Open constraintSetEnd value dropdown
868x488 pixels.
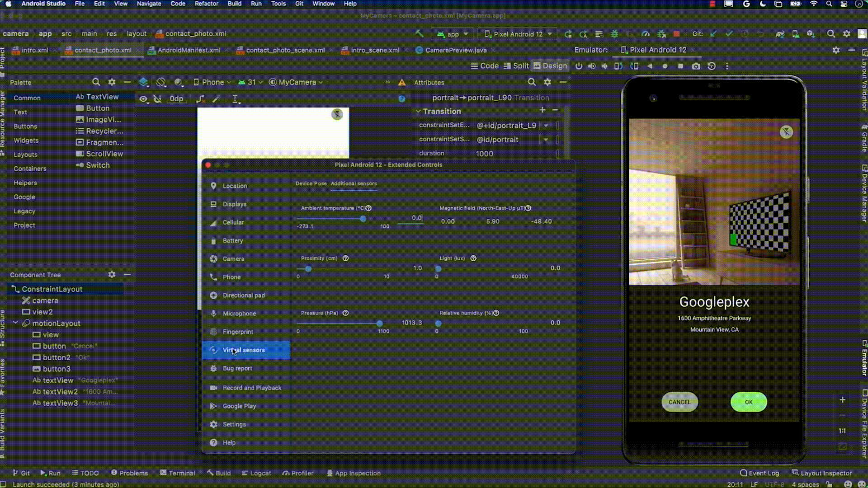[x=546, y=126]
